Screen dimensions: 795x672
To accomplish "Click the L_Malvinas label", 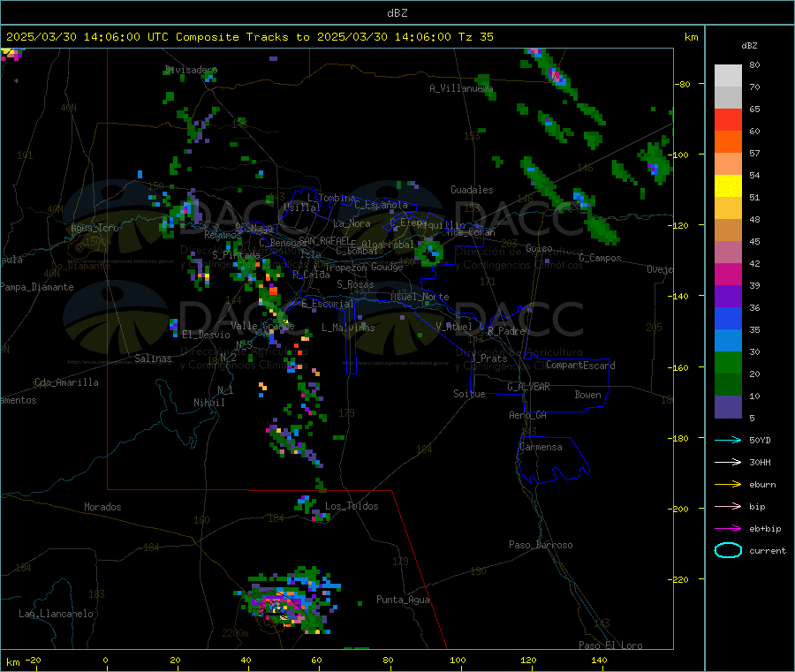I will pyautogui.click(x=348, y=328).
